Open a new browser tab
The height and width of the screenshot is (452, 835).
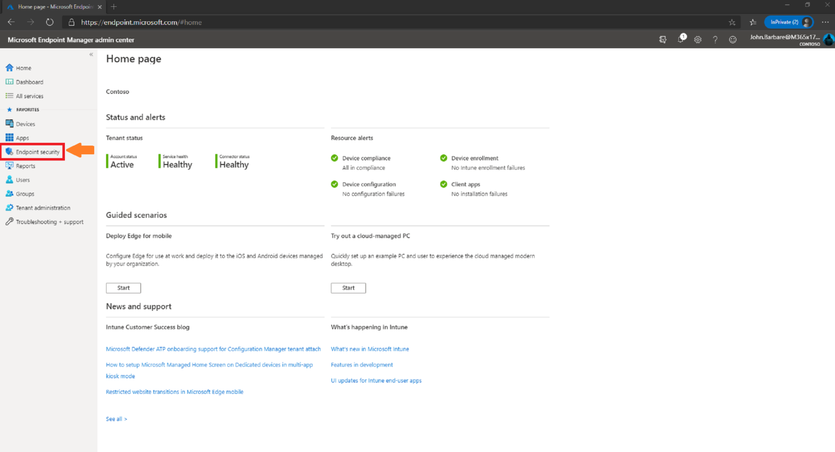(x=113, y=7)
